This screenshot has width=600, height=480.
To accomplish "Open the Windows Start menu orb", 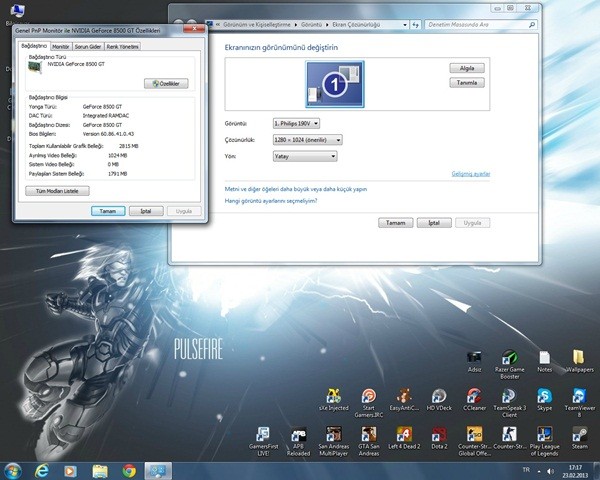I will tap(13, 469).
